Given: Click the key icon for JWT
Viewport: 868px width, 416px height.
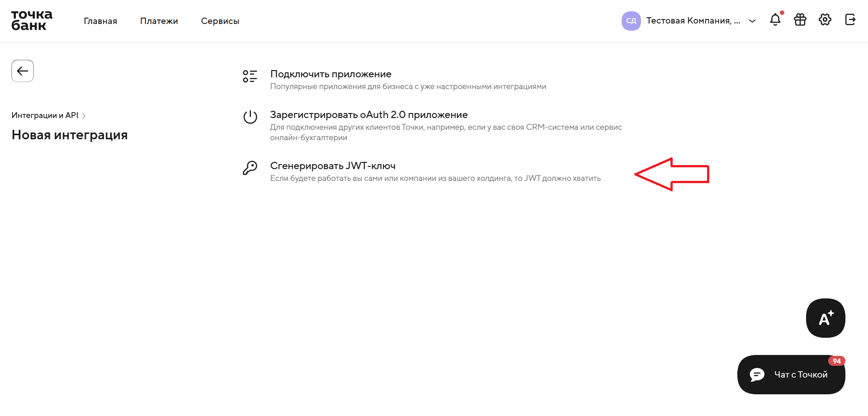Looking at the screenshot, I should 250,168.
